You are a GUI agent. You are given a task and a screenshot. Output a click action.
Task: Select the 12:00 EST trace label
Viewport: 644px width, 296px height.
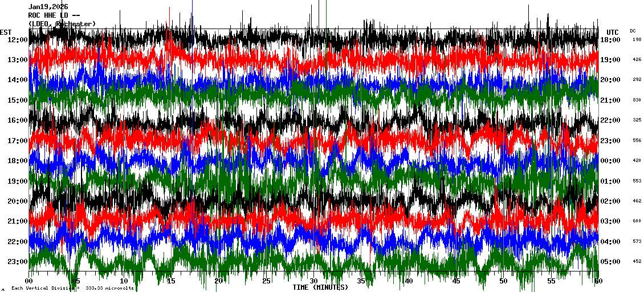coord(18,39)
